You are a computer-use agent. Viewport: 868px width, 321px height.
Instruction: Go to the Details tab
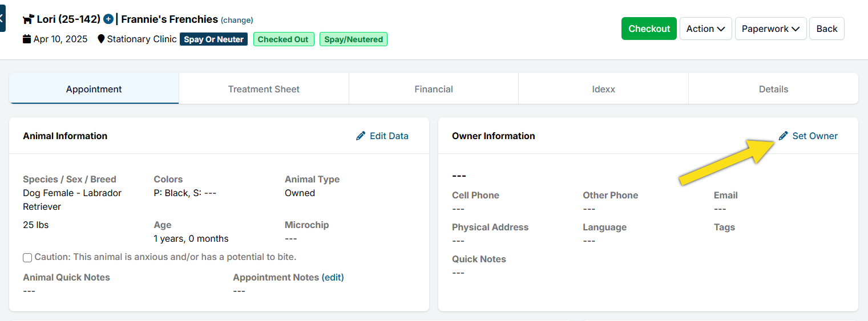773,89
